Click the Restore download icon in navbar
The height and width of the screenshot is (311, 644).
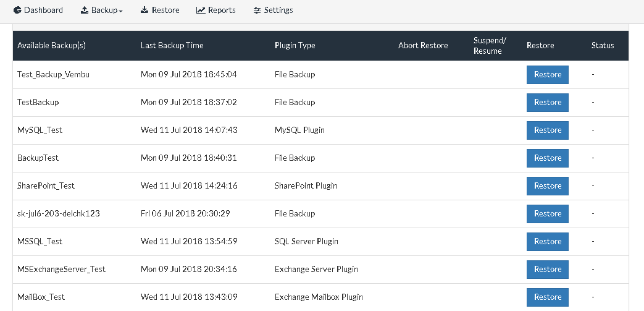coord(144,11)
